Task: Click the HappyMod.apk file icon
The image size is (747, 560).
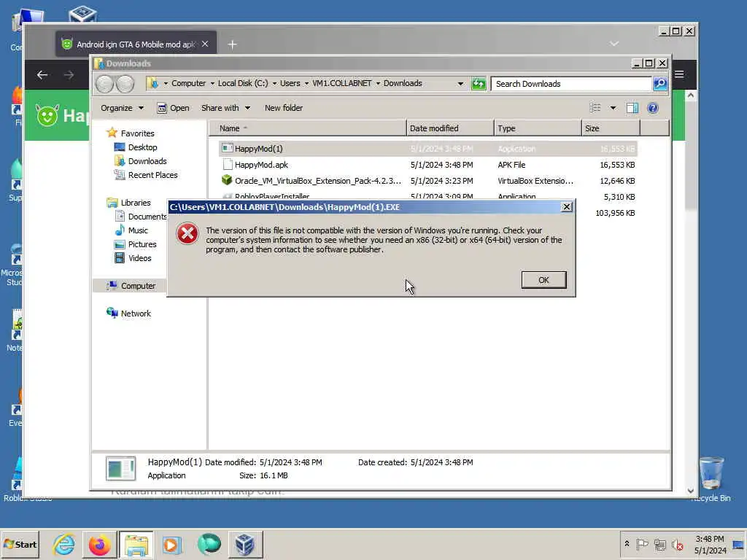Action: click(x=228, y=164)
